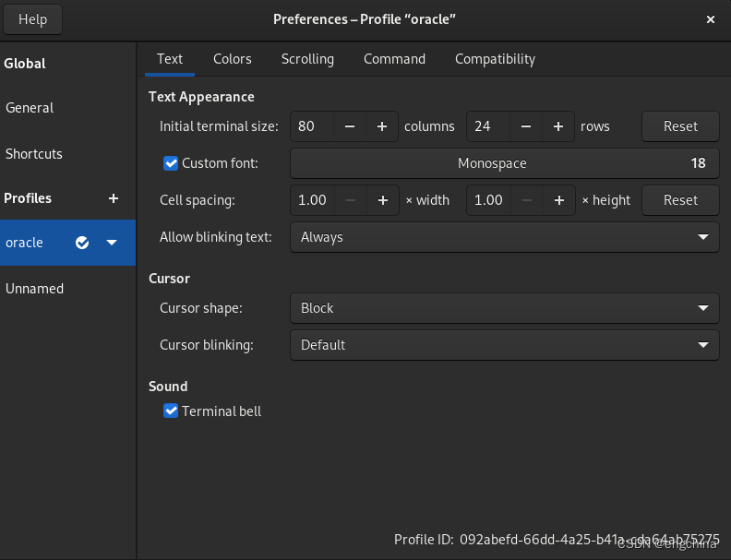Click the Monospace font chooser button
The width and height of the screenshot is (731, 560).
tap(504, 163)
